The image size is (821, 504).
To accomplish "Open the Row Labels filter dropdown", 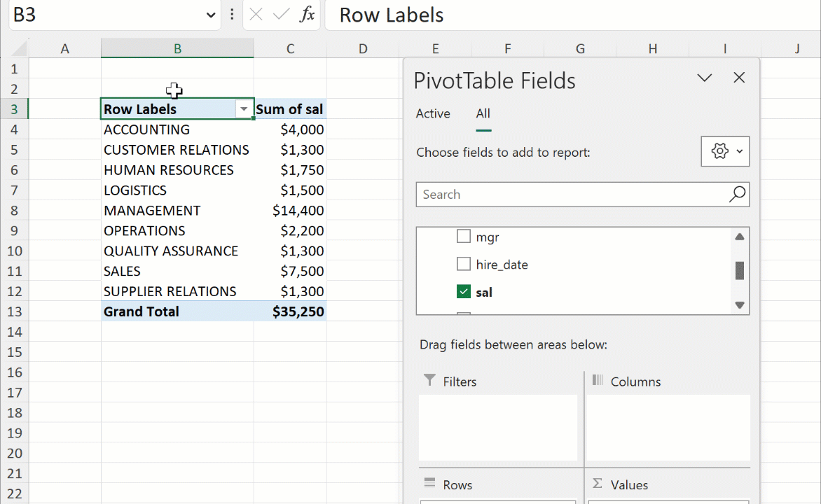I will [x=244, y=110].
